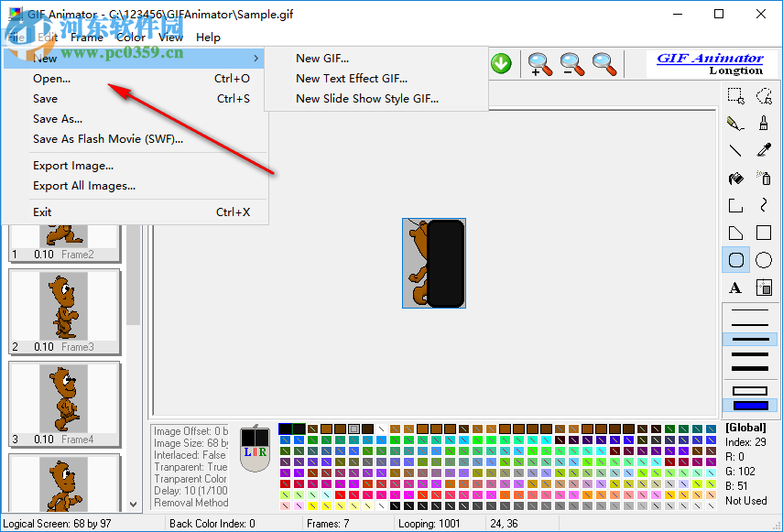This screenshot has height=532, width=783.
Task: Select the spray can tool
Action: coord(763,178)
